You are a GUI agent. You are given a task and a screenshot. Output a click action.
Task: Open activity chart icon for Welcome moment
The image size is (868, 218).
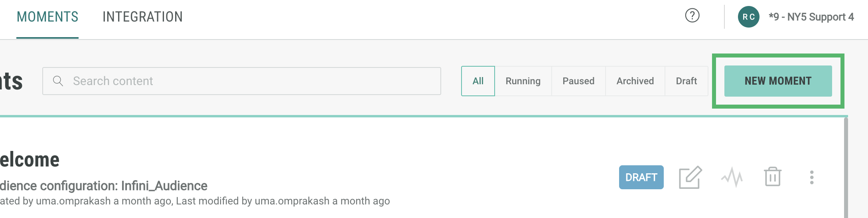[732, 177]
